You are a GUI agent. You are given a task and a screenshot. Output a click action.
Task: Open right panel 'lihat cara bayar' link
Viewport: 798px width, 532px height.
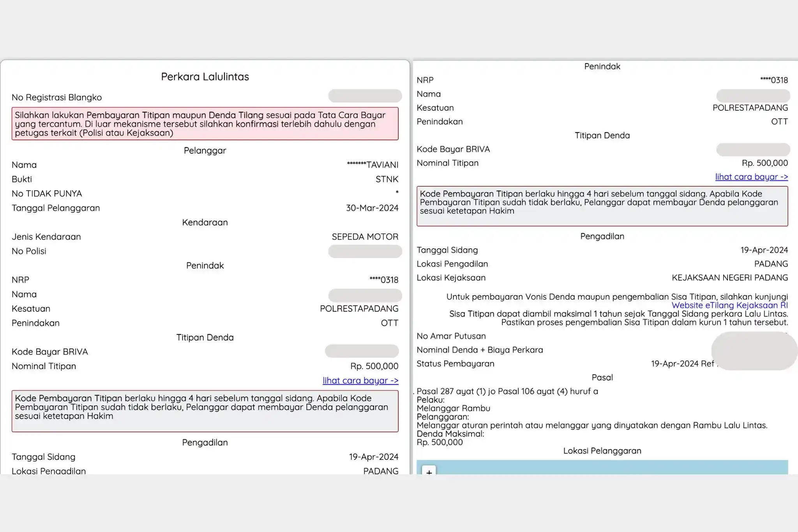751,177
